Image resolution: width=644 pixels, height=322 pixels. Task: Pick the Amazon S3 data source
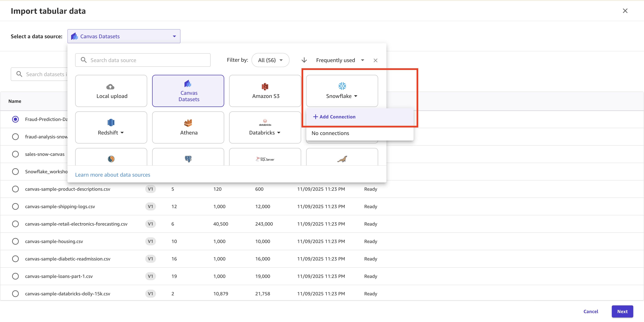click(265, 91)
